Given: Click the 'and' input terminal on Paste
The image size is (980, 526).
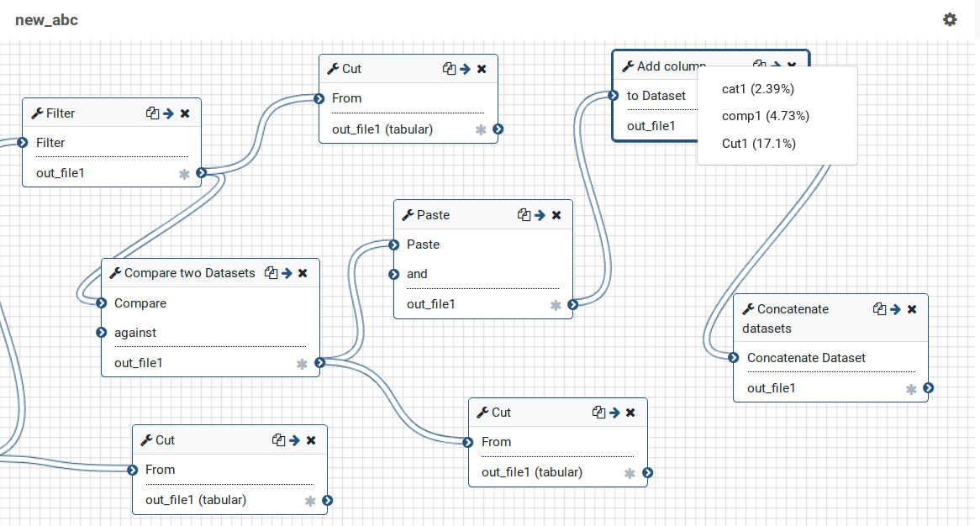Looking at the screenshot, I should 394,274.
